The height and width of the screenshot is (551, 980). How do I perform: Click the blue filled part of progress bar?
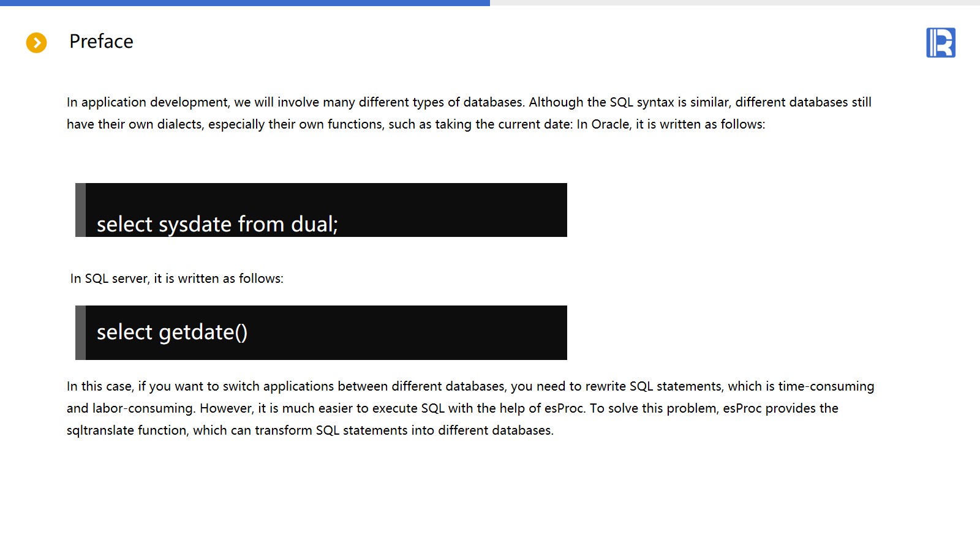(245, 2)
